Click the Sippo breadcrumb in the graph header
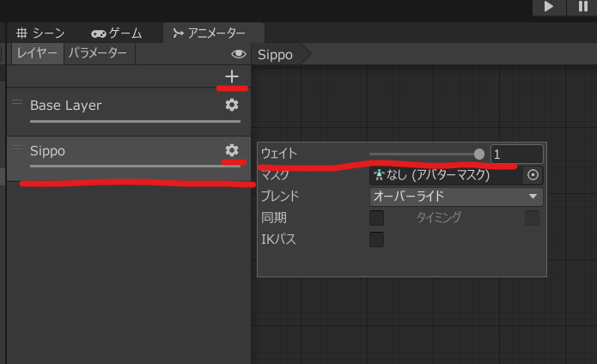This screenshot has height=364, width=597. [276, 54]
